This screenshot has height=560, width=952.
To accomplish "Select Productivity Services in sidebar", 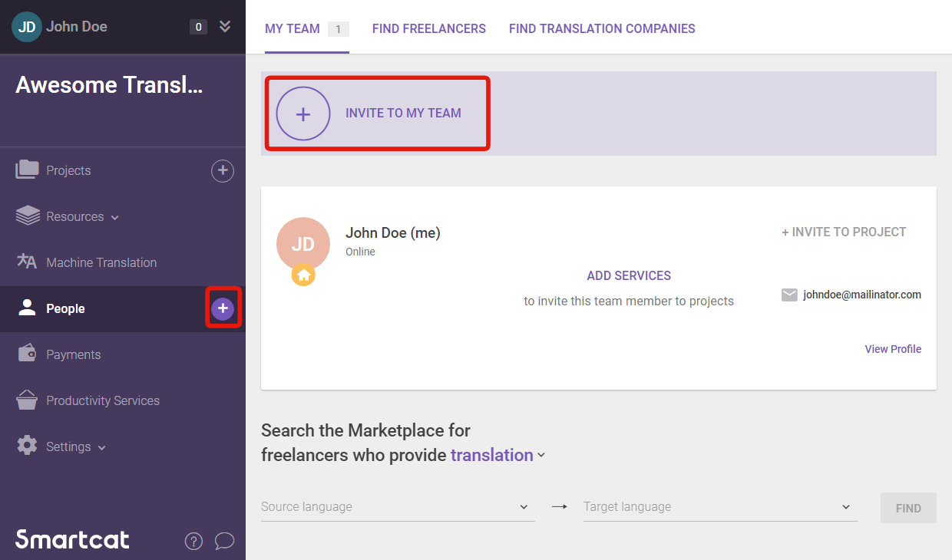I will click(102, 400).
